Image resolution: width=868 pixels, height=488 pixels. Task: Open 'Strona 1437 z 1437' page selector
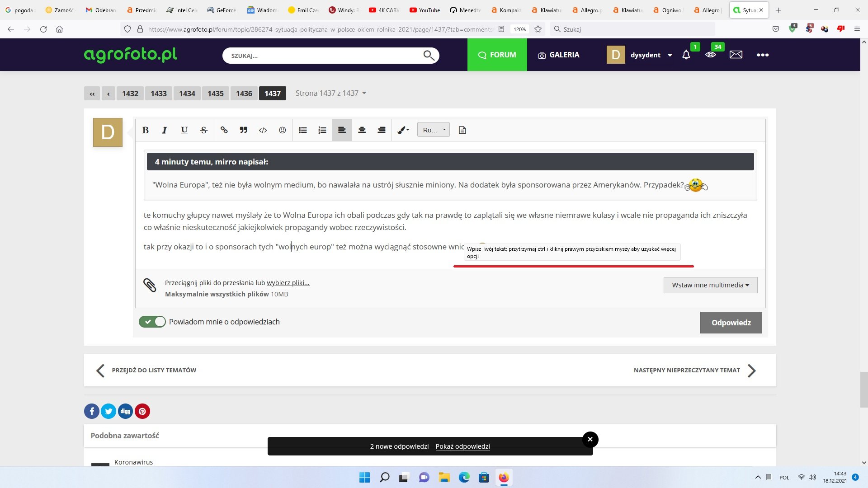coord(330,93)
